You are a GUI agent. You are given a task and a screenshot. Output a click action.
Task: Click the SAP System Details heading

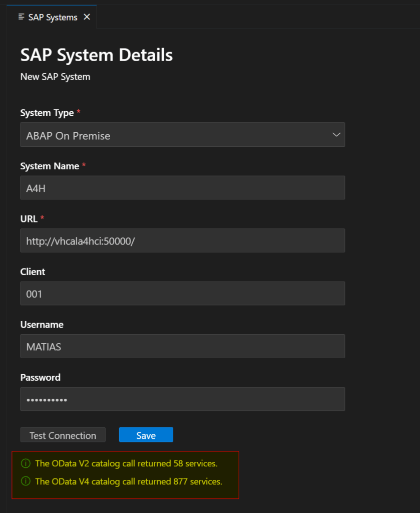tap(97, 55)
